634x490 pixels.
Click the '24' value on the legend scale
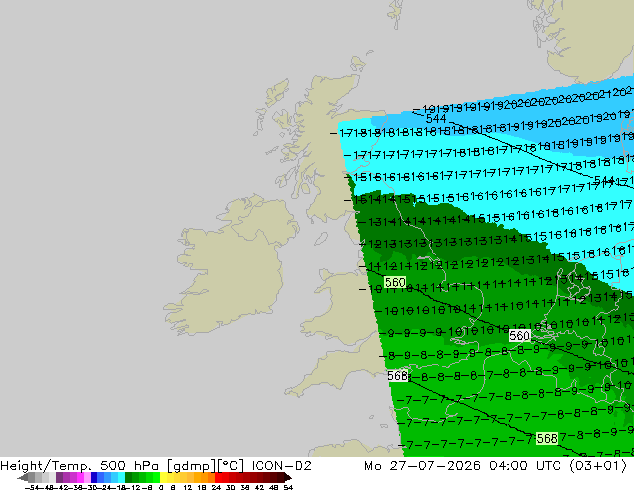(x=216, y=487)
